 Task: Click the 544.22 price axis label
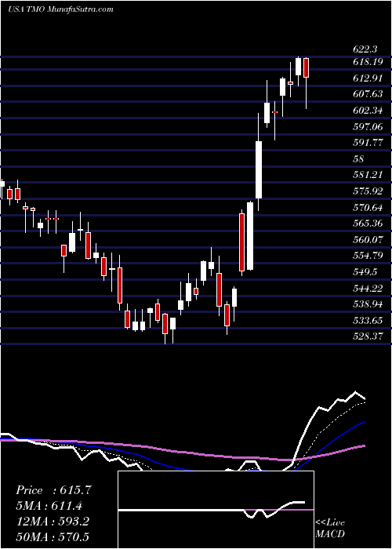pos(368,289)
